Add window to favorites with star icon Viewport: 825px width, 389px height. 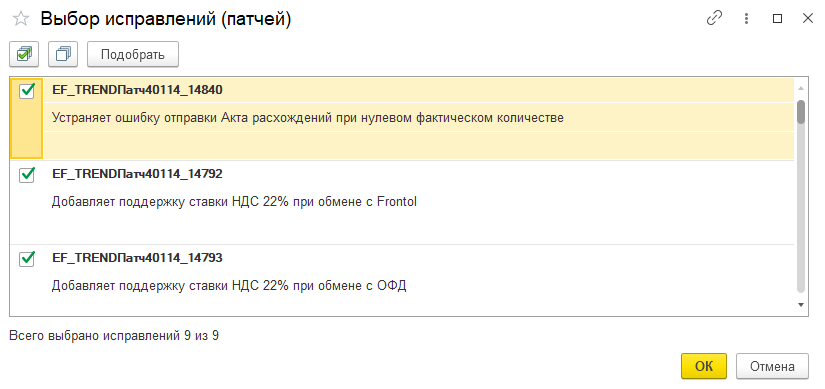click(x=21, y=19)
